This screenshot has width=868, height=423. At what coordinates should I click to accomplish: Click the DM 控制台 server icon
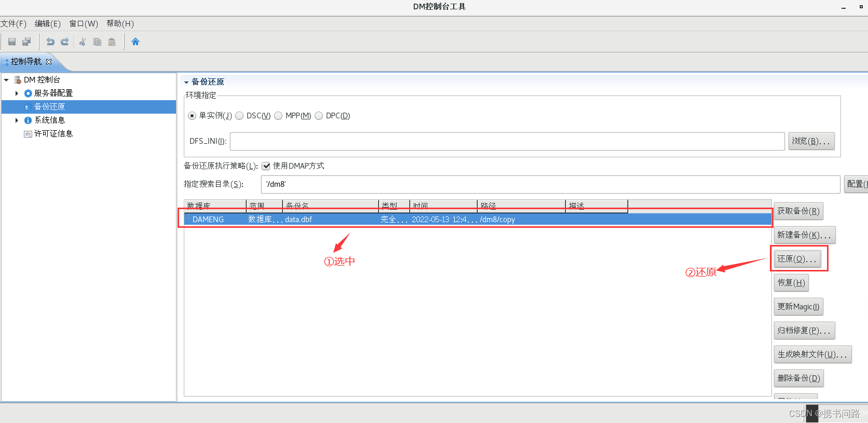(x=18, y=80)
